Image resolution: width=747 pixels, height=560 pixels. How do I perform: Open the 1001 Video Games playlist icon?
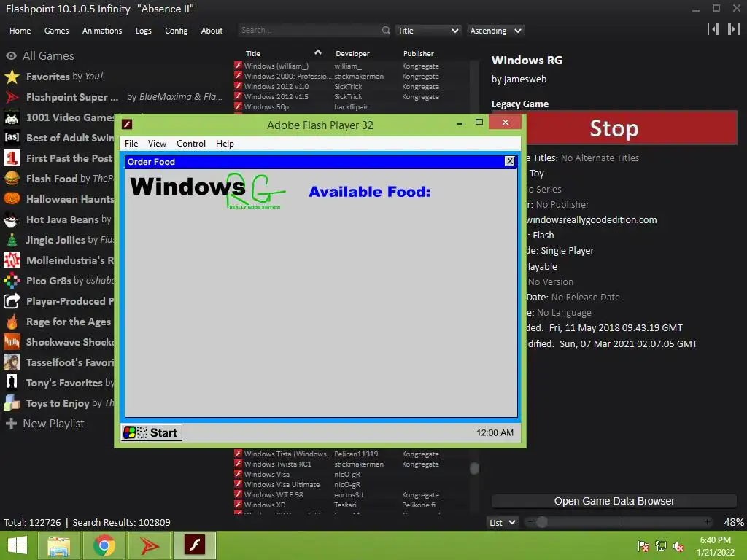point(12,117)
